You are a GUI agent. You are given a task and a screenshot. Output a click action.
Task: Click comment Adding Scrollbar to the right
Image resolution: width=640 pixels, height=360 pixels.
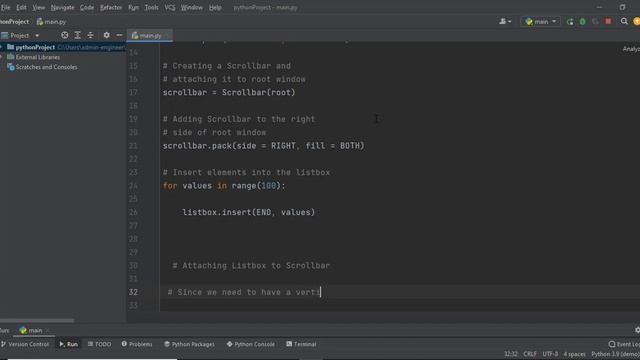click(239, 119)
